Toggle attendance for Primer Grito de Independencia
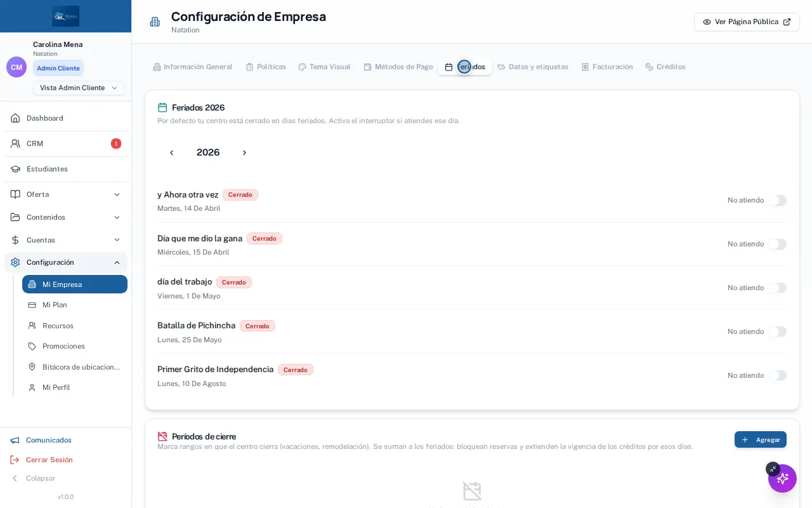 point(777,376)
